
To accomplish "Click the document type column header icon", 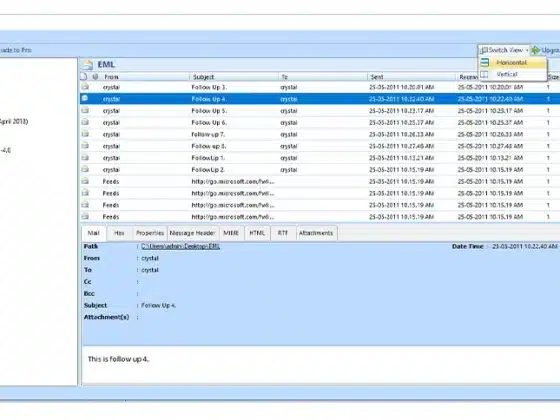I will tap(84, 76).
